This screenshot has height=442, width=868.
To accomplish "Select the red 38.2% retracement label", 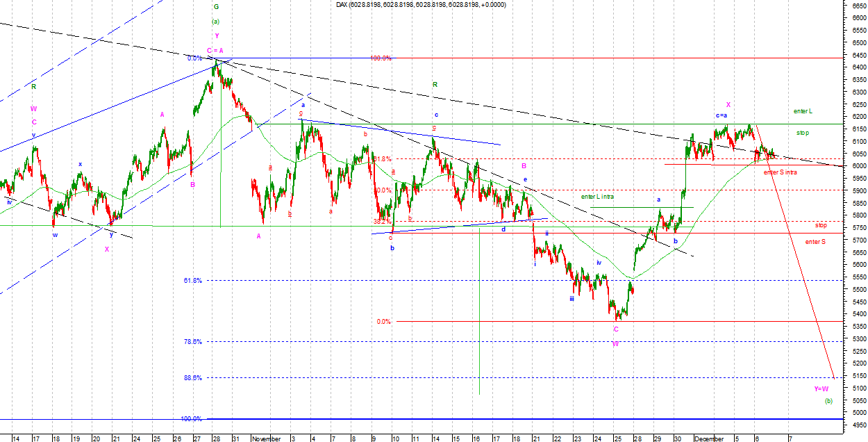I will point(382,222).
